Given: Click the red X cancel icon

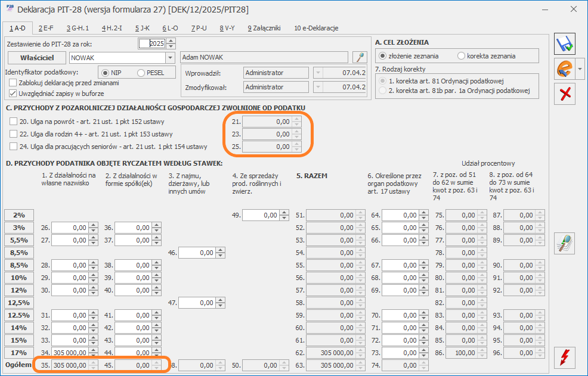Looking at the screenshot, I should 564,94.
